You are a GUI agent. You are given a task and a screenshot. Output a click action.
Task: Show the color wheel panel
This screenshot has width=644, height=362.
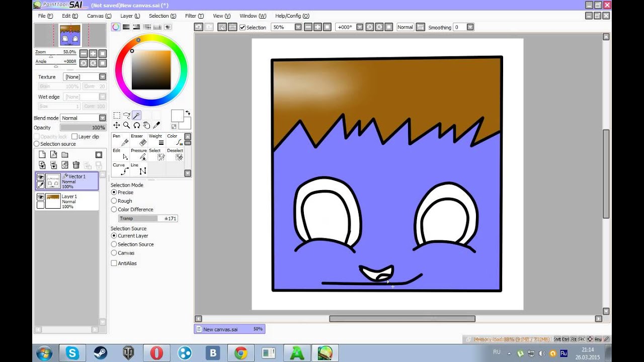[116, 27]
